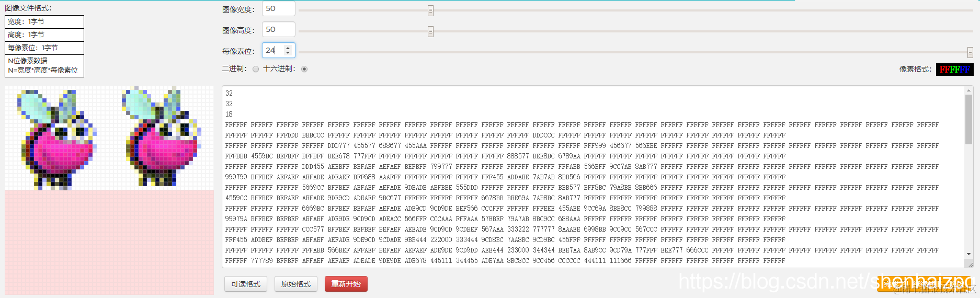This screenshot has height=298, width=980.
Task: Click the readable format (可读格式) button
Action: 246,284
